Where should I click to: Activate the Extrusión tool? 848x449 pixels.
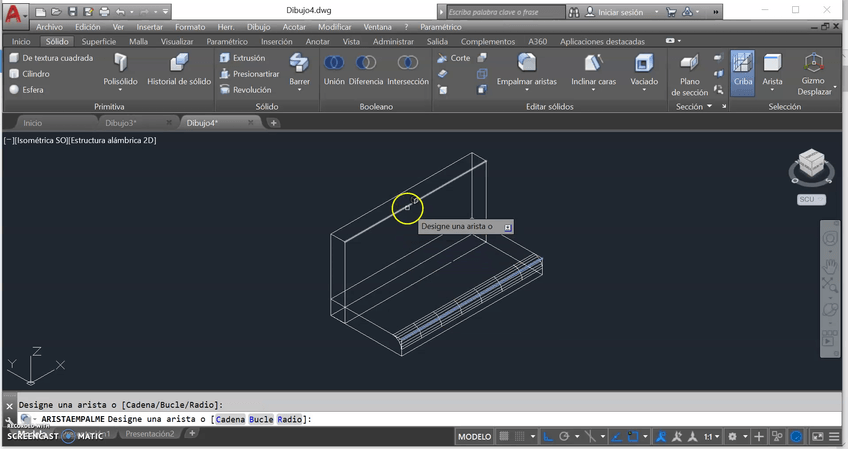pos(243,58)
